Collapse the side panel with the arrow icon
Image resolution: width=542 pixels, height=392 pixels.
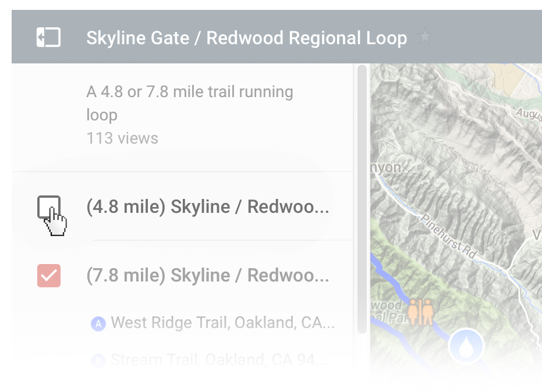tap(48, 37)
